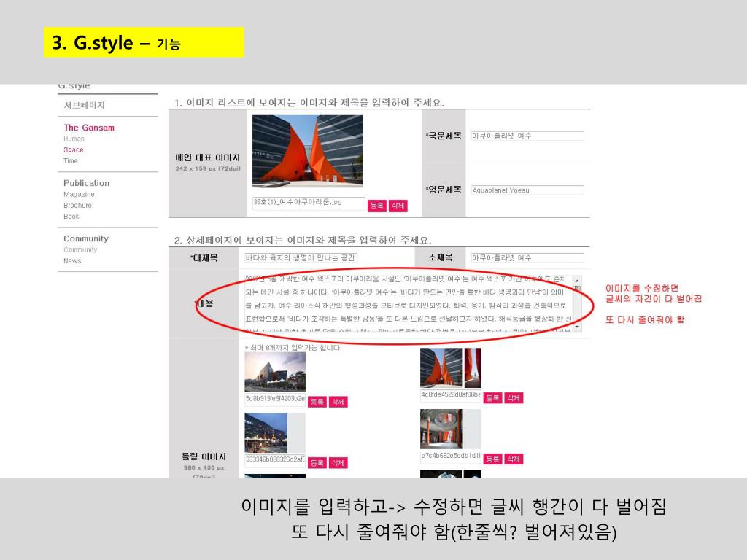The width and height of the screenshot is (747, 560).
Task: Select first rolling image thumbnail 5d8b919
Action: pos(275,372)
